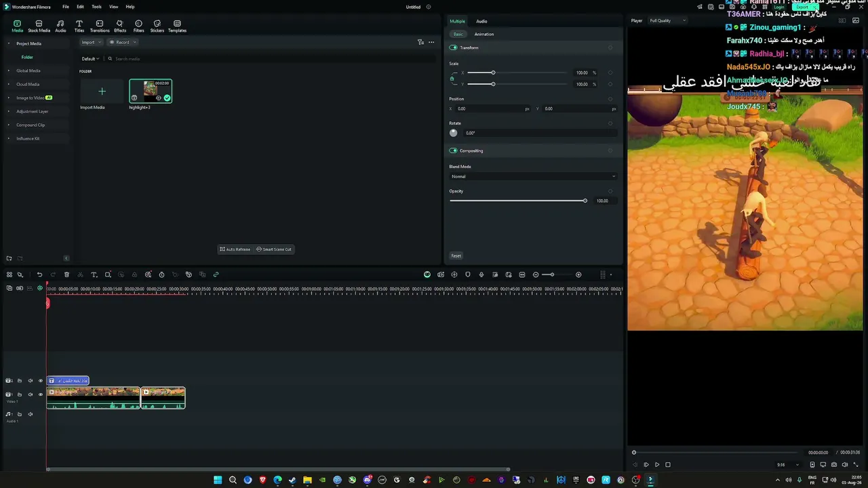Mute the Audio 1 track
Image resolution: width=868 pixels, height=488 pixels.
pos(30,414)
